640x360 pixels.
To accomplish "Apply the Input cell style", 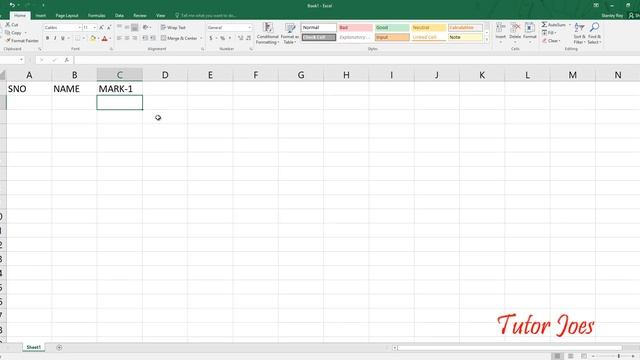I will [x=392, y=37].
